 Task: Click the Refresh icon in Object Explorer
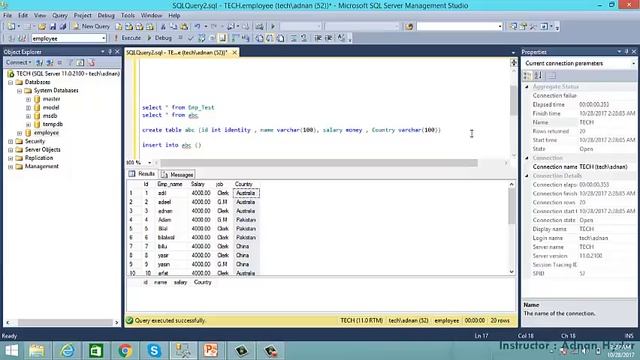tap(80, 62)
